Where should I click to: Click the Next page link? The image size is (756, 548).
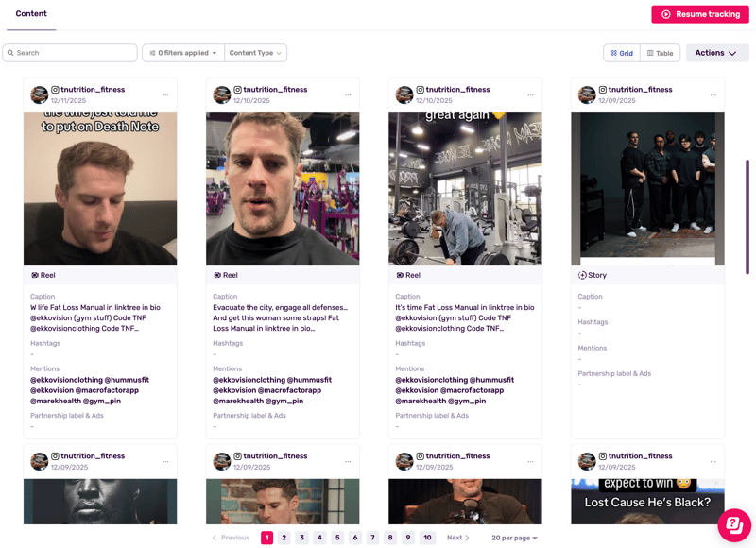tap(458, 538)
